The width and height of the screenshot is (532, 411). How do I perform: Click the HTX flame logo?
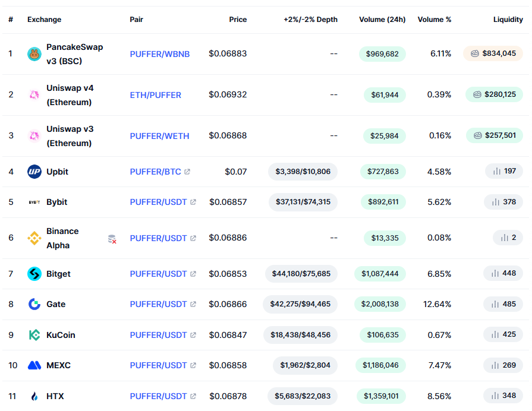pos(34,396)
